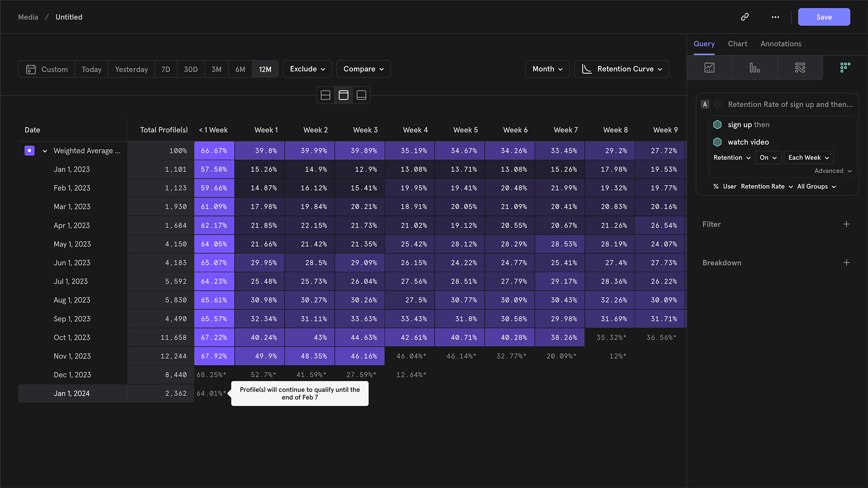868x488 pixels.
Task: Select the Funnels report type icon
Action: pos(755,68)
